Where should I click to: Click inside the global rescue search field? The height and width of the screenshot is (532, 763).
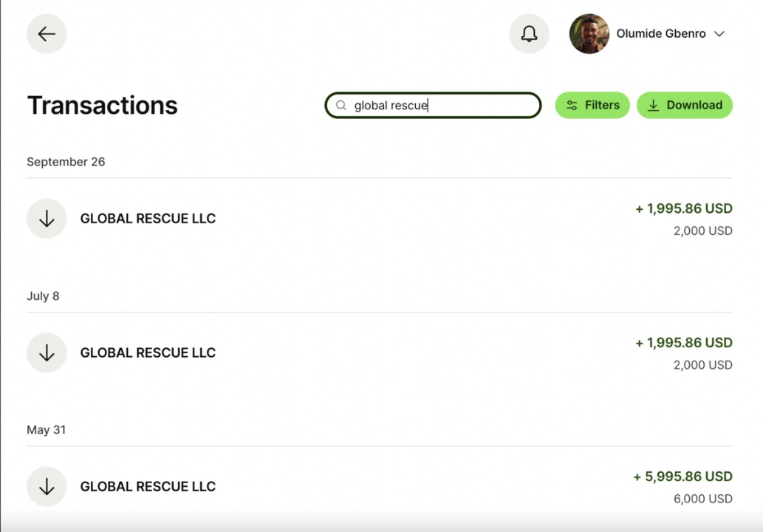(432, 105)
